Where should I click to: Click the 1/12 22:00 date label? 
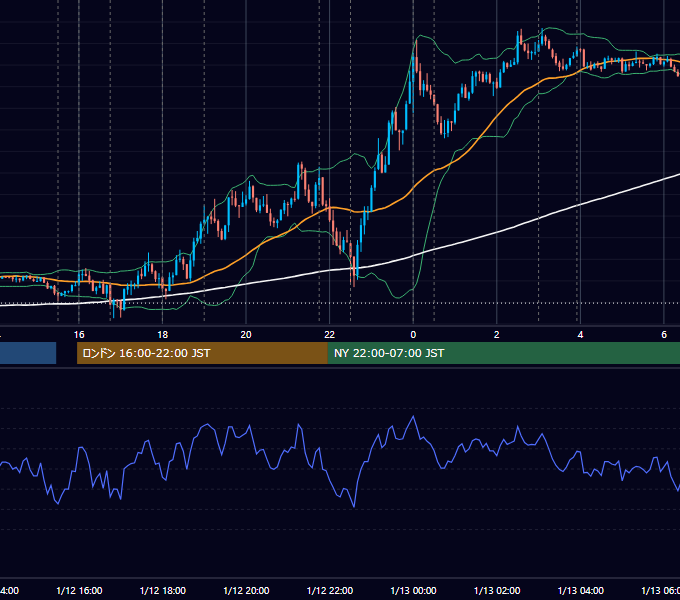pos(330,590)
